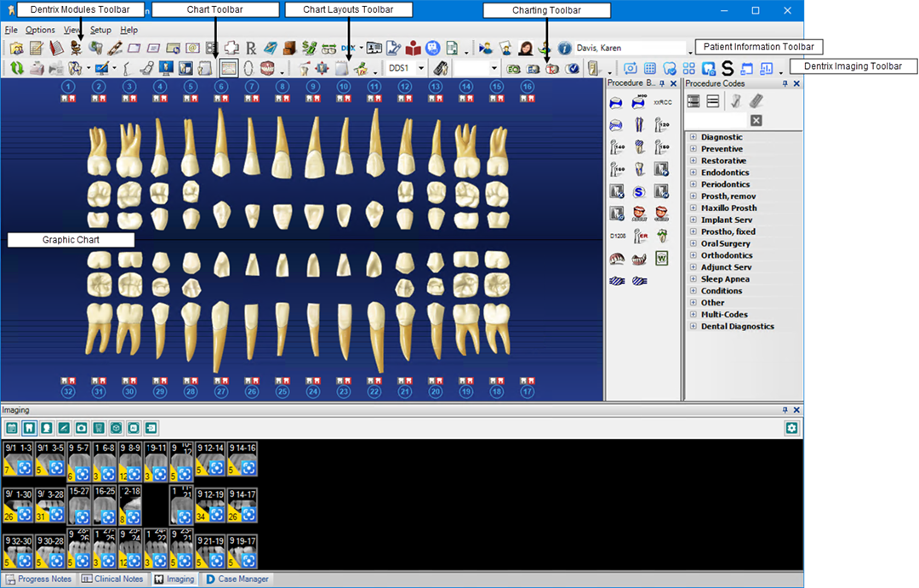The height and width of the screenshot is (588, 919).
Task: Open Imaging panel settings gear
Action: click(791, 428)
